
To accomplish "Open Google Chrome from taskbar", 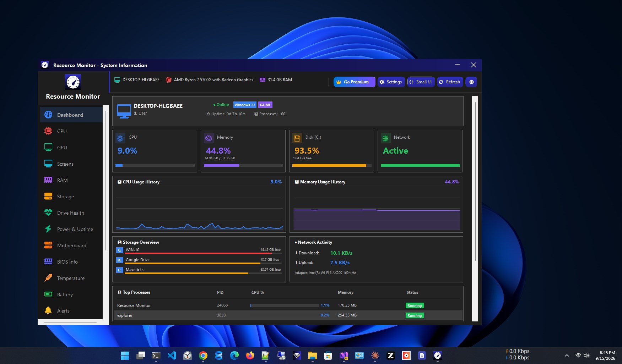I will click(x=203, y=355).
